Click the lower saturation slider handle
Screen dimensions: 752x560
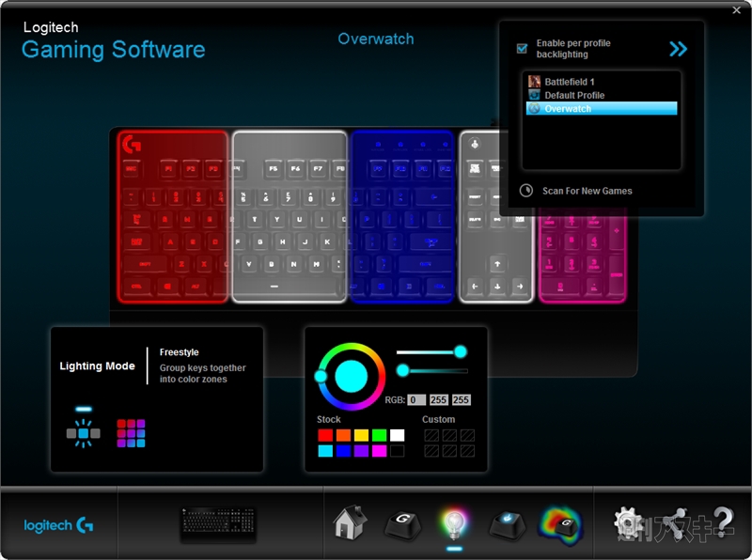point(403,370)
